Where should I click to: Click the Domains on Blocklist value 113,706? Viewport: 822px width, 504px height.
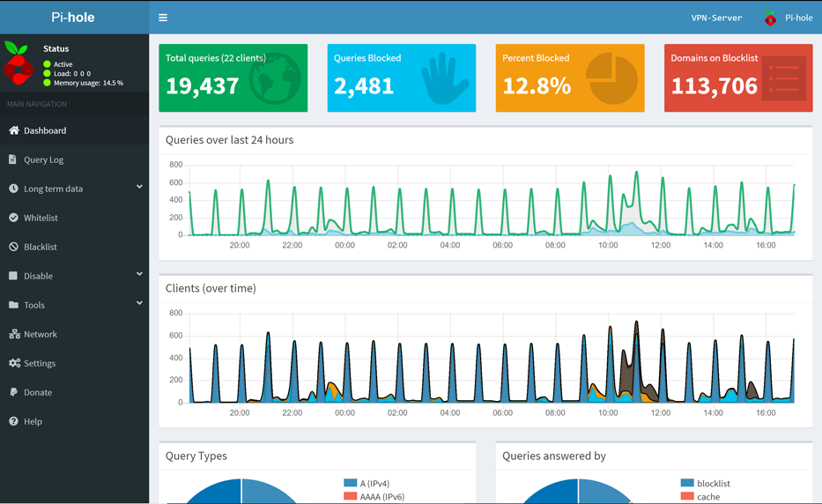(x=714, y=86)
